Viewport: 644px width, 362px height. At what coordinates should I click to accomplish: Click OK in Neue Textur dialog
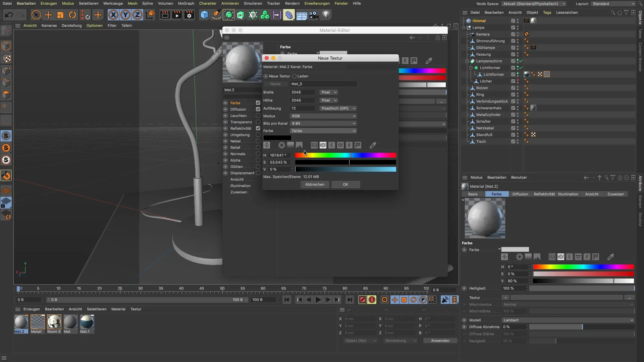[x=345, y=184]
